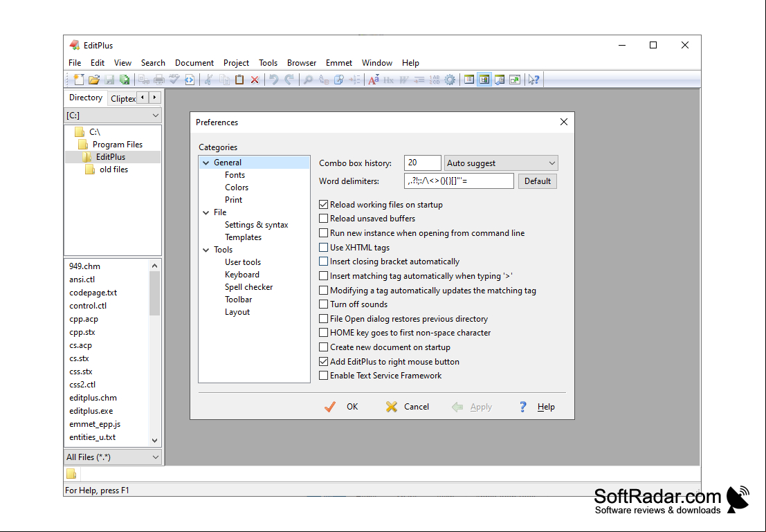Screen dimensions: 766x532
Task: Click the right arrow beside the Cliptext tab
Action: (x=155, y=98)
